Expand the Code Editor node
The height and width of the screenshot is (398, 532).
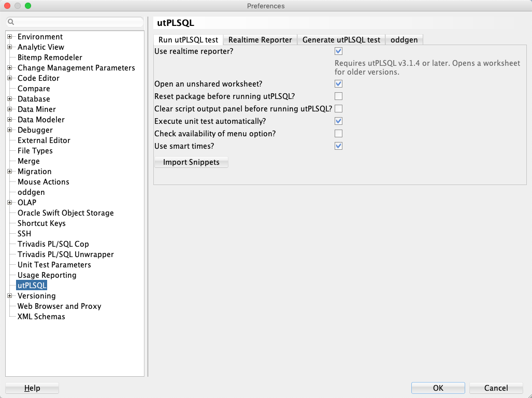point(10,78)
